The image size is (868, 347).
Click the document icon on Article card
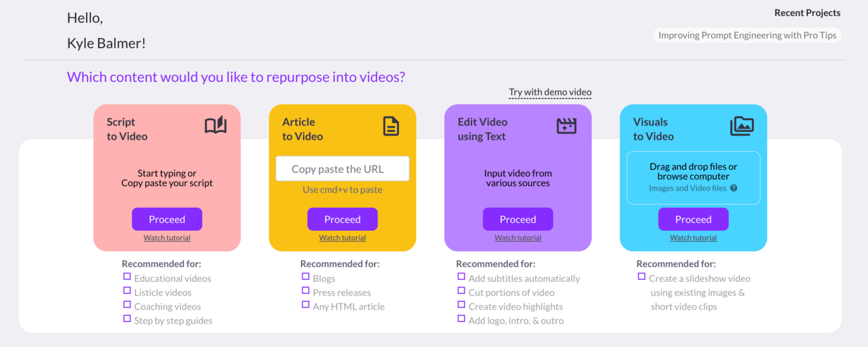[391, 126]
